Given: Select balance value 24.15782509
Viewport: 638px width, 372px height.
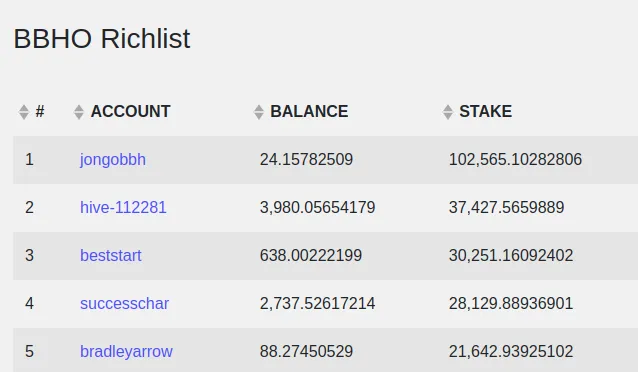Looking at the screenshot, I should point(306,160).
